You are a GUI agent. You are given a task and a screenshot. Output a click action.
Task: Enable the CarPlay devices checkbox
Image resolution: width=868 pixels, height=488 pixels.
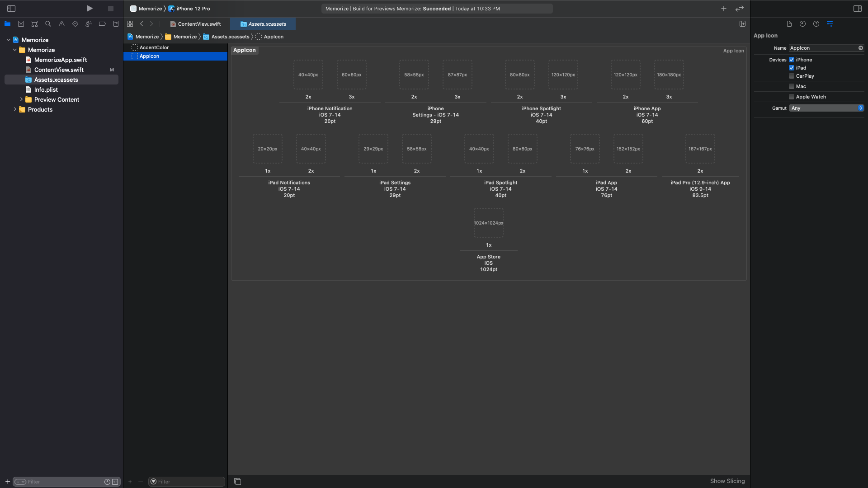click(792, 76)
